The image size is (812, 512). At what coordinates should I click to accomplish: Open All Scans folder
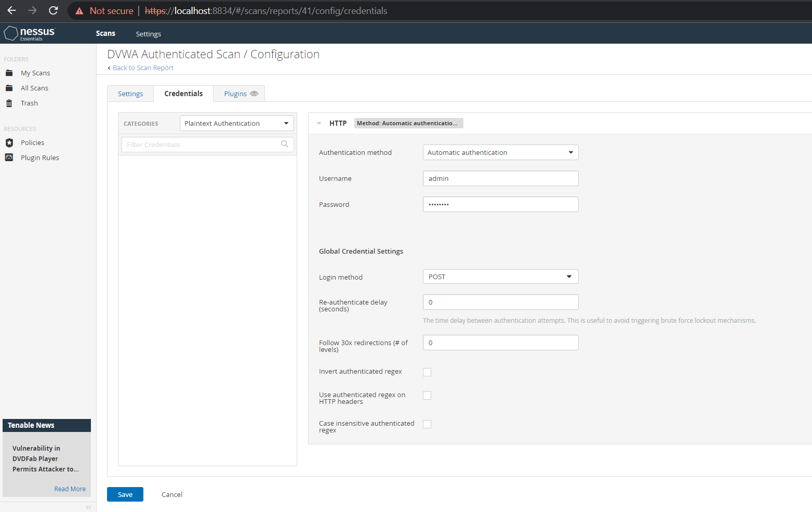point(34,88)
